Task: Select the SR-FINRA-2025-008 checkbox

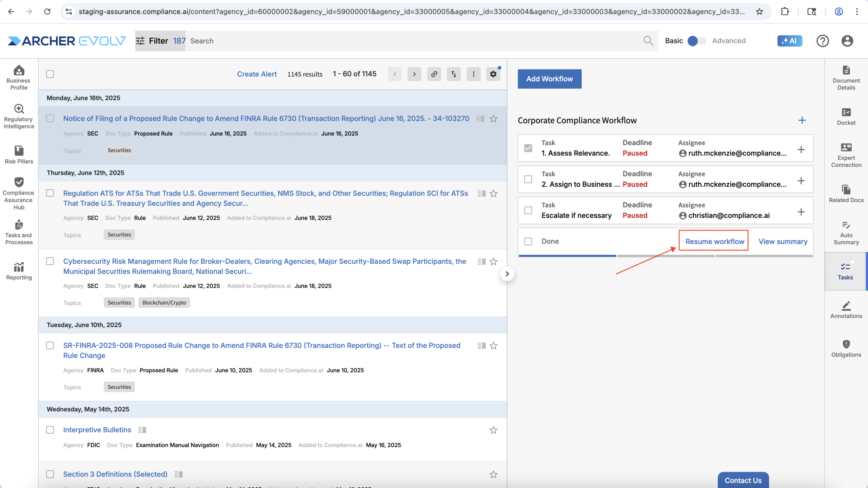Action: click(x=50, y=345)
